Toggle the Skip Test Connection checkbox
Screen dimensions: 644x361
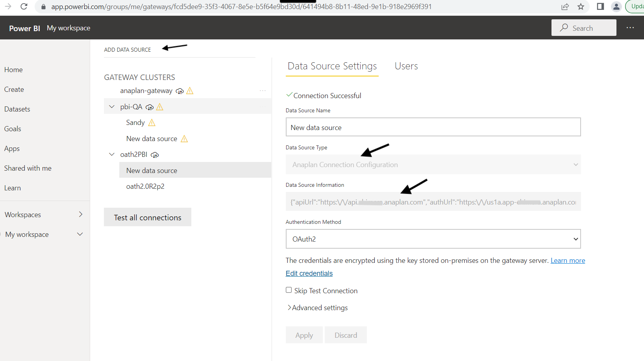pos(289,290)
